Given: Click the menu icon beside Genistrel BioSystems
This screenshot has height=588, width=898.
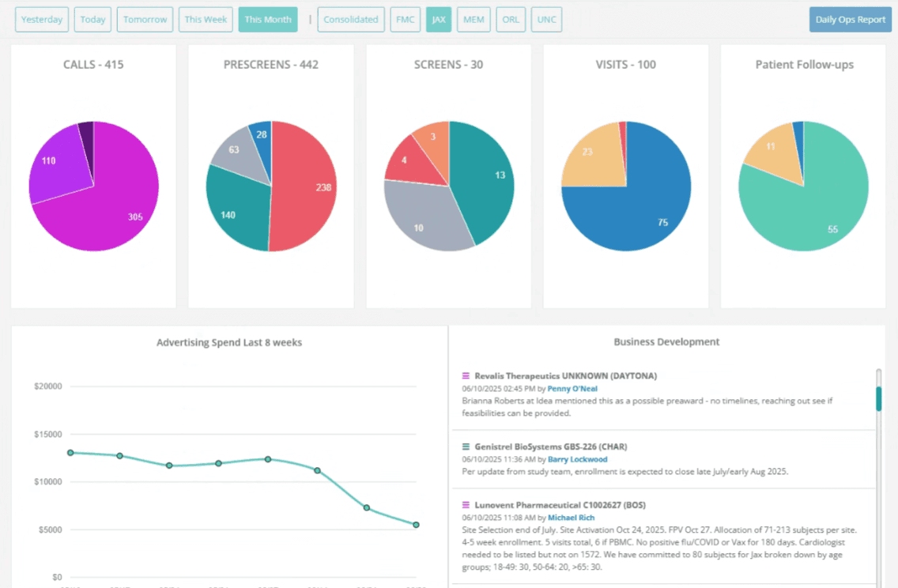Looking at the screenshot, I should click(x=466, y=447).
